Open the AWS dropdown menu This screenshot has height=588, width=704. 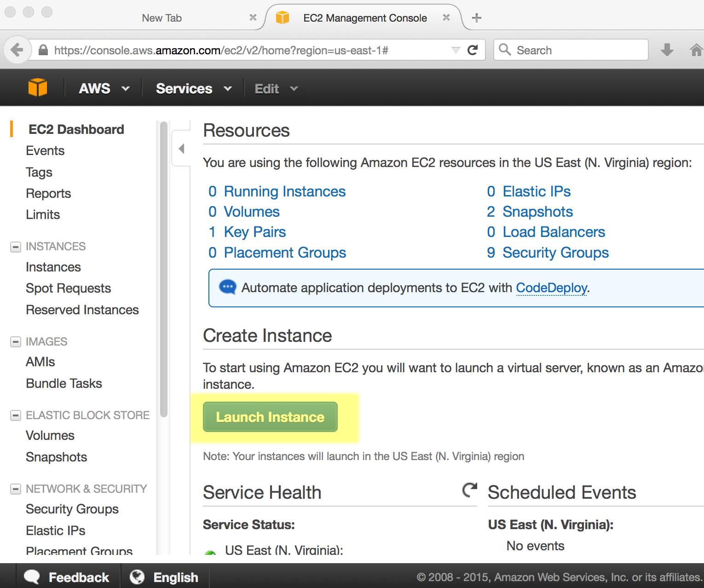104,88
